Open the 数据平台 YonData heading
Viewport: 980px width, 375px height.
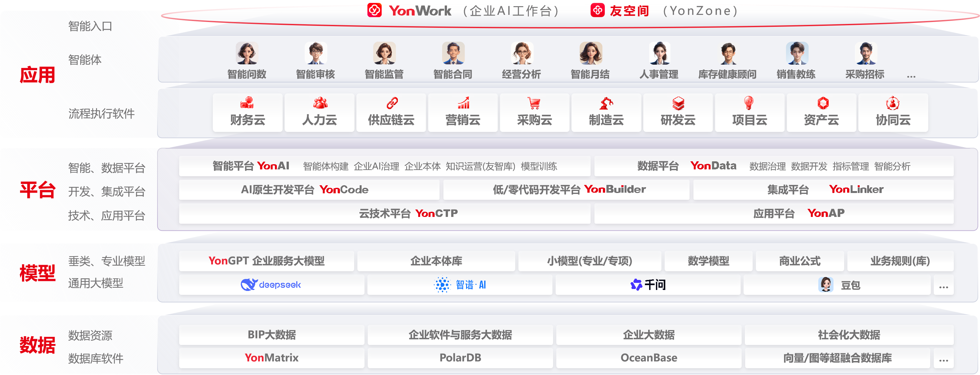(687, 166)
